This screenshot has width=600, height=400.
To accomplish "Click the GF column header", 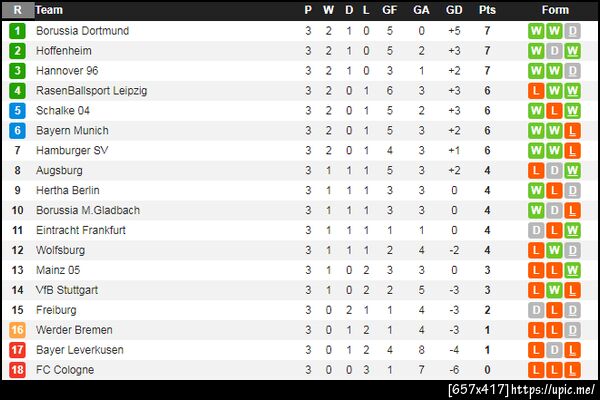I will coord(390,10).
